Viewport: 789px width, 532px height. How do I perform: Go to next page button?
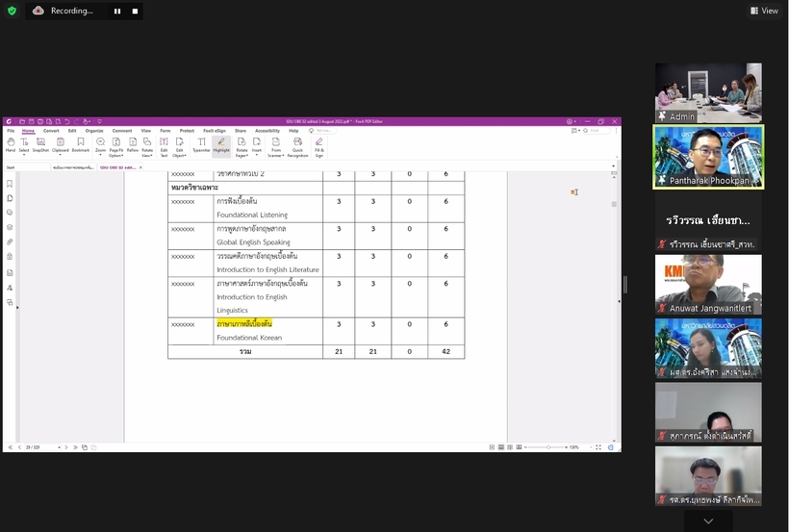66,447
